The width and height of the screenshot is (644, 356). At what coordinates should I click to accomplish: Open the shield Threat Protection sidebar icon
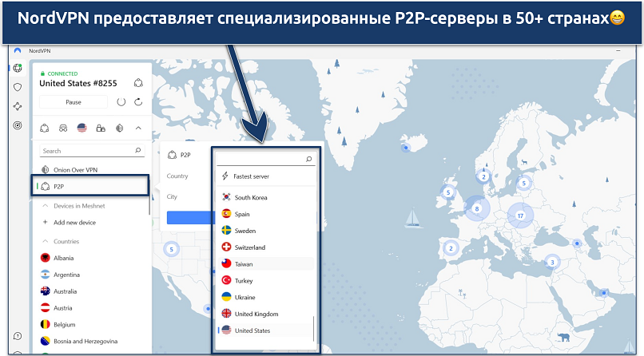(18, 87)
